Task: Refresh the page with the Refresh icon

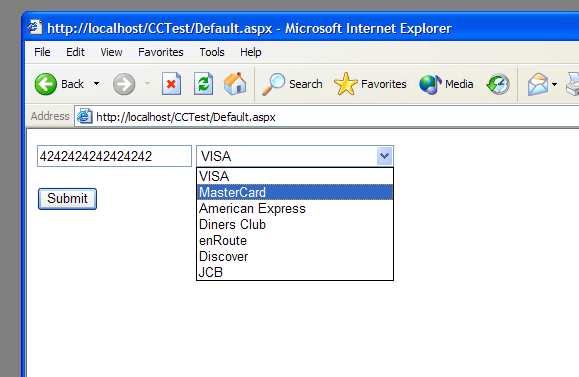Action: coord(203,84)
